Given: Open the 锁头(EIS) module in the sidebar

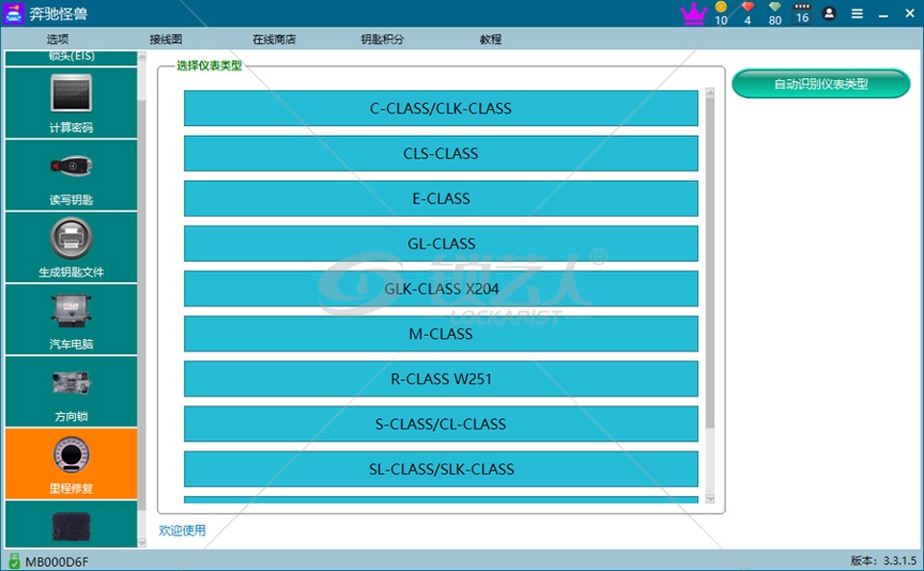Looking at the screenshot, I should click(x=71, y=58).
